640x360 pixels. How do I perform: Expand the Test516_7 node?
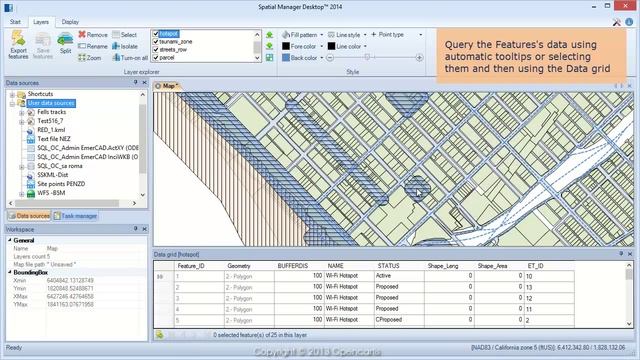[x=22, y=122]
